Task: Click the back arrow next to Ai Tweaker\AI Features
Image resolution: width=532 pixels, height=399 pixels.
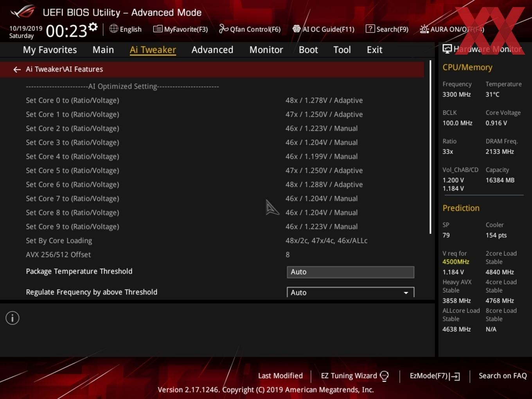Action: click(17, 69)
